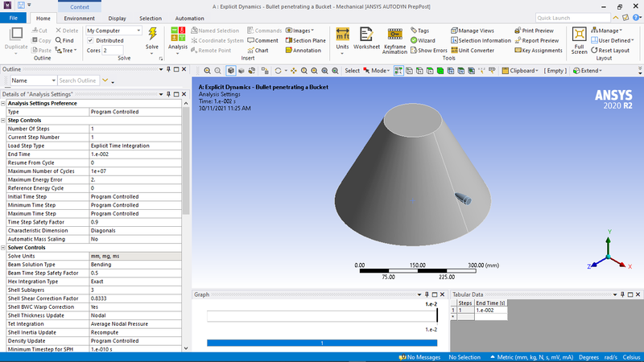Open the Images dropdown
The width and height of the screenshot is (644, 362).
tap(299, 31)
